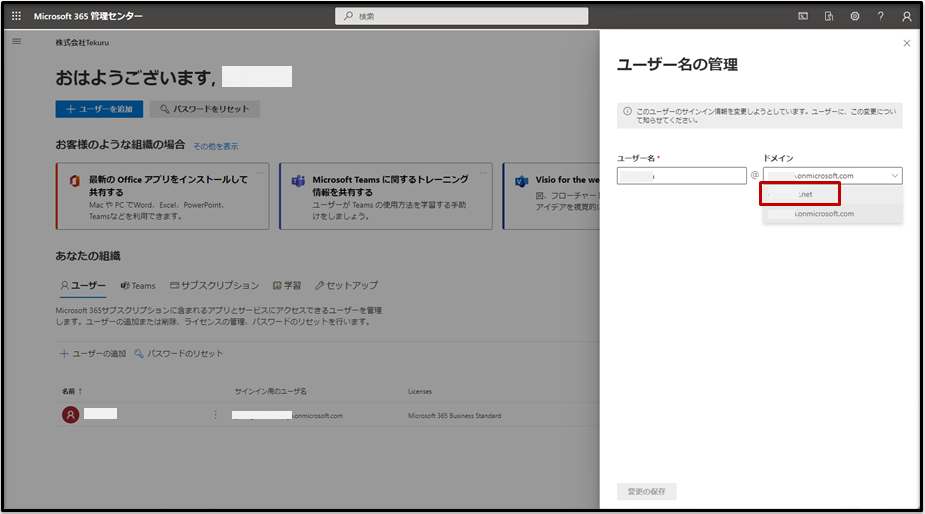The width and height of the screenshot is (925, 514).
Task: Open more options on the Office card
Action: pos(260,172)
